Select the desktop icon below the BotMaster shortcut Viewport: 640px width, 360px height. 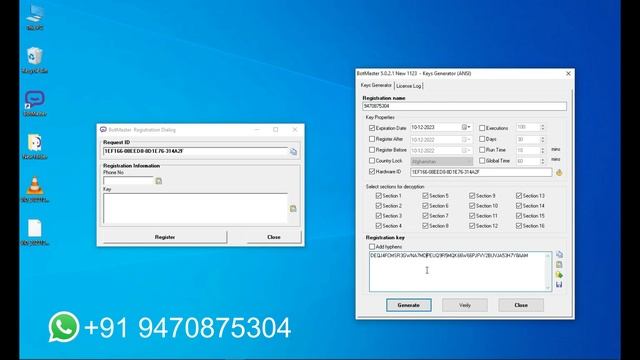coord(35,146)
